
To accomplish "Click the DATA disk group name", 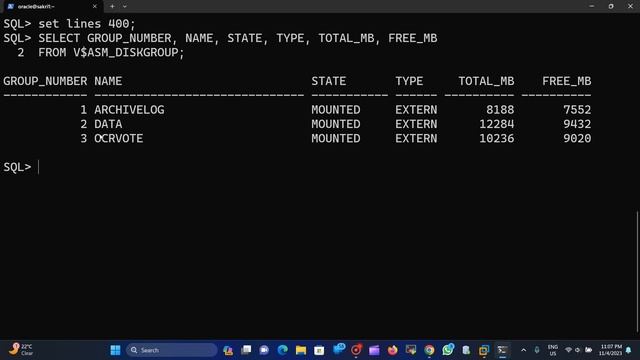I will pyautogui.click(x=108, y=124).
